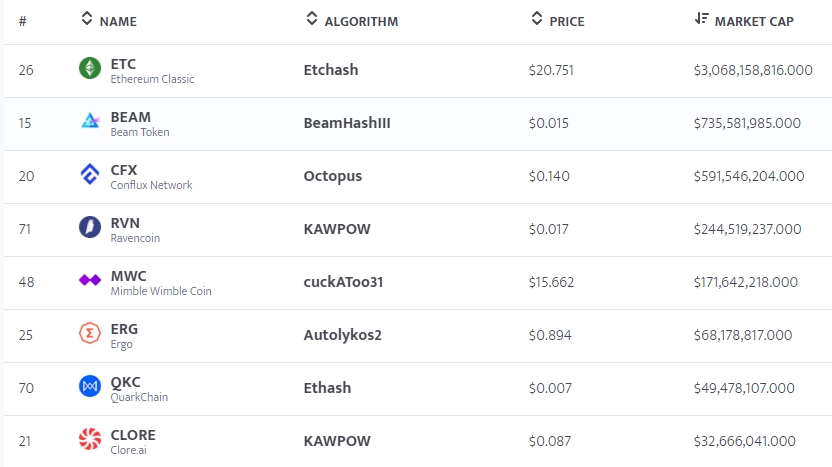Click the Conflux Network CFX icon
This screenshot has height=467, width=832.
[x=90, y=176]
